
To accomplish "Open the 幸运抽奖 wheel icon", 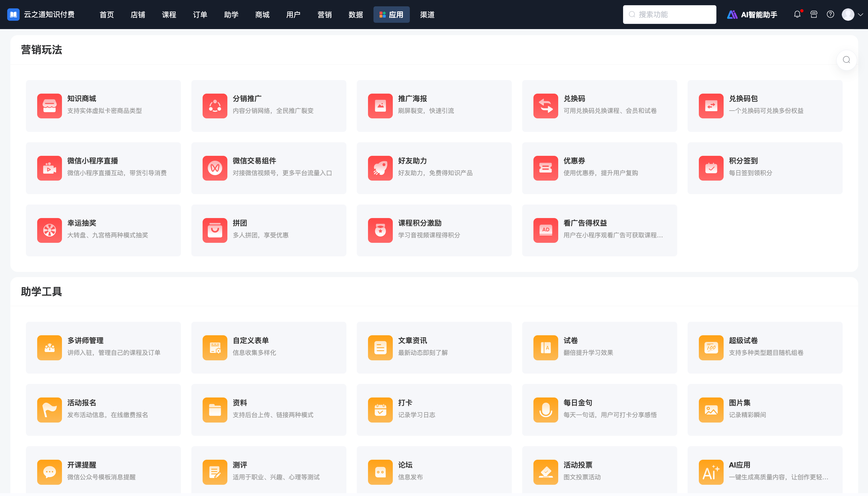I will pos(49,231).
